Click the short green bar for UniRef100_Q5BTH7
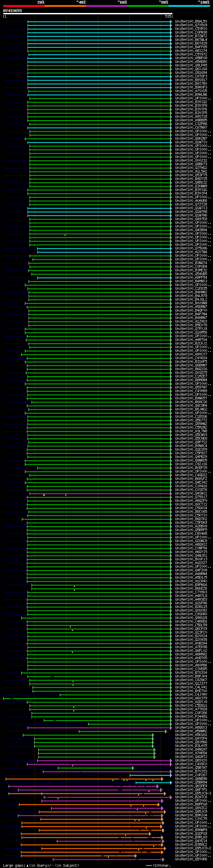Screen dimensions: 213x868 point(96,768)
